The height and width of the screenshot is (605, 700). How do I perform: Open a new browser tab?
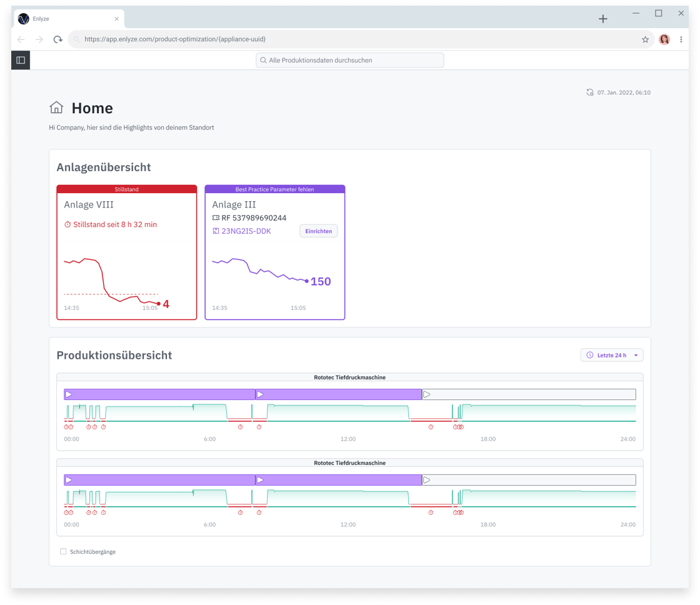click(602, 19)
